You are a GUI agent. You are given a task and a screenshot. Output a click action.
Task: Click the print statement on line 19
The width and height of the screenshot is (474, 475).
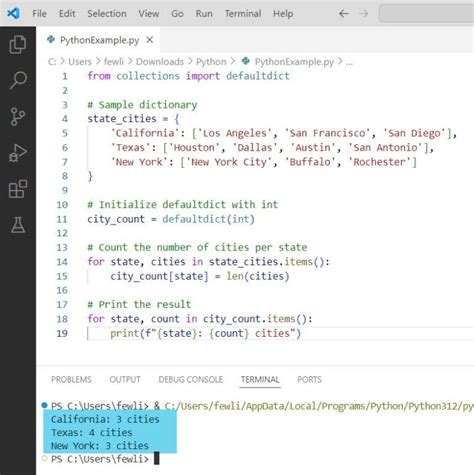click(205, 333)
